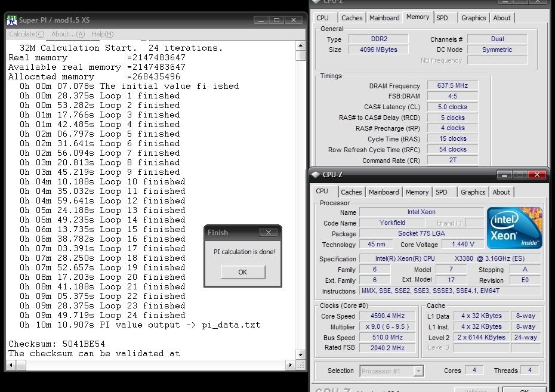Click the Socket 775 LGA package value

pyautogui.click(x=421, y=233)
